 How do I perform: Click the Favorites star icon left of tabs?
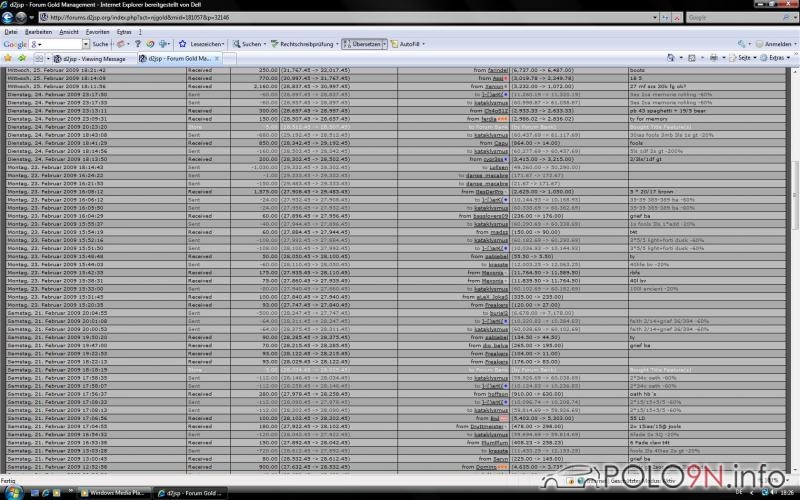pyautogui.click(x=9, y=59)
